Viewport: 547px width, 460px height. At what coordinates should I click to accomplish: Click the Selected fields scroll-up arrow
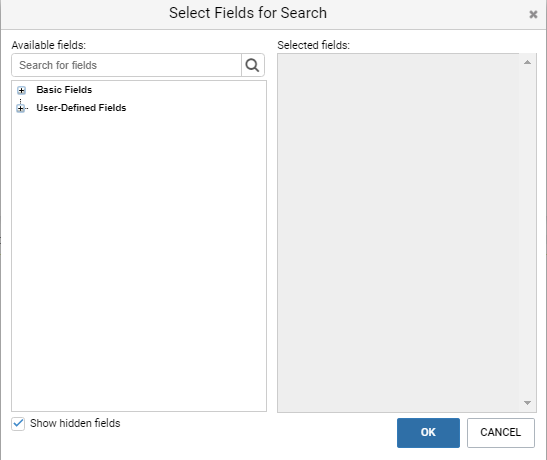pos(527,62)
